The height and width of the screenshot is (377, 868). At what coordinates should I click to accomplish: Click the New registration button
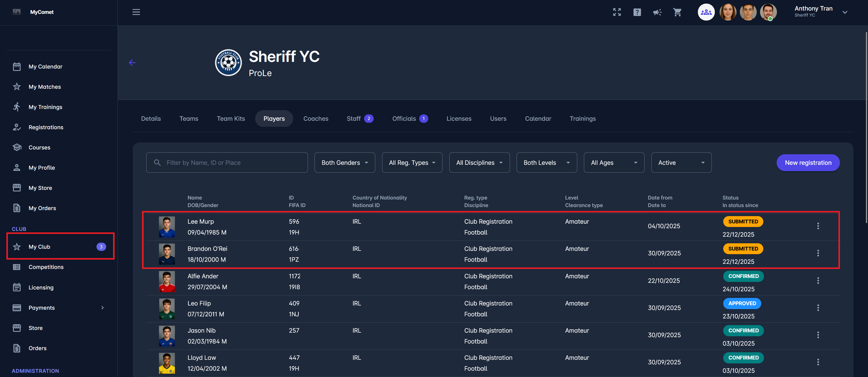tap(808, 162)
